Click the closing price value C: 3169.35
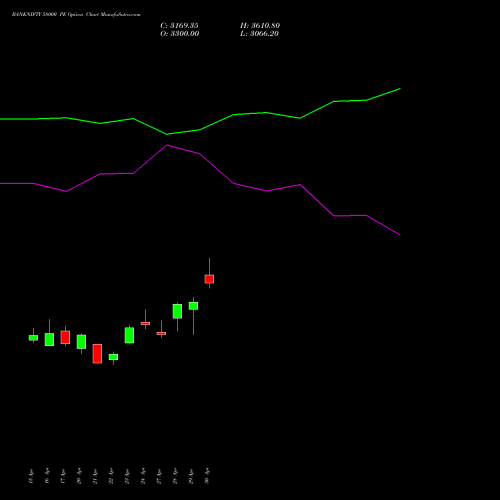 pyautogui.click(x=179, y=26)
